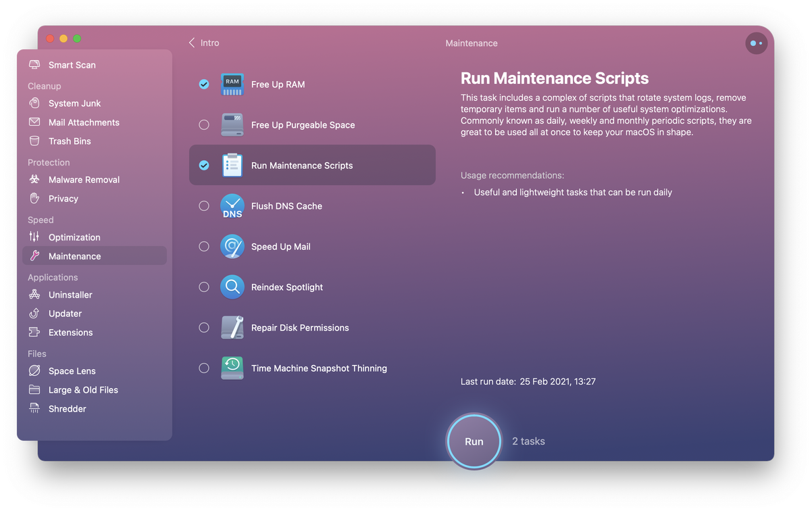The image size is (812, 511).
Task: Click the Time Machine Snapshot Thinning icon
Action: [232, 368]
